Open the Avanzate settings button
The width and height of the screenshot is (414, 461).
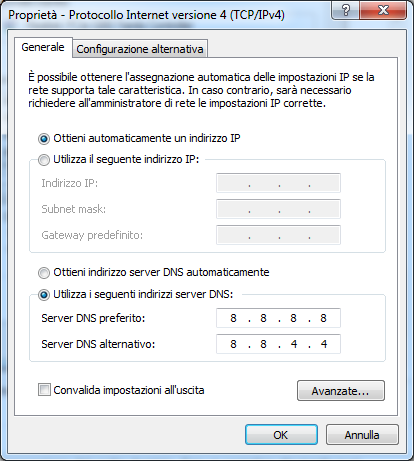coord(341,391)
